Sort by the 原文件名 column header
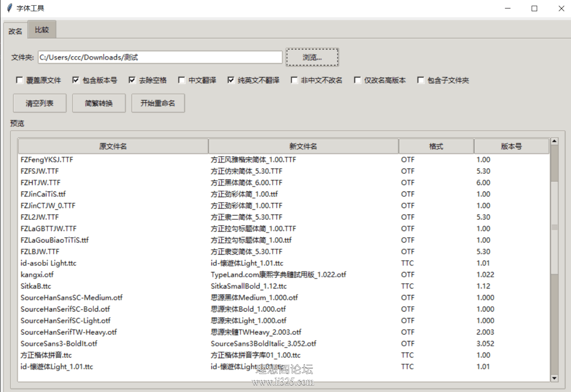Viewport: 571px width, 392px height. coord(113,146)
